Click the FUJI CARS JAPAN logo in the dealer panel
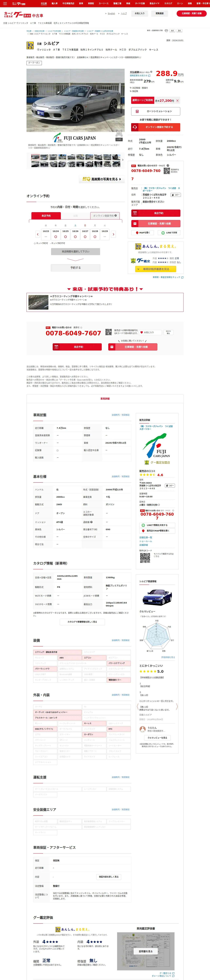This screenshot has height=980, width=210. (x=157, y=445)
